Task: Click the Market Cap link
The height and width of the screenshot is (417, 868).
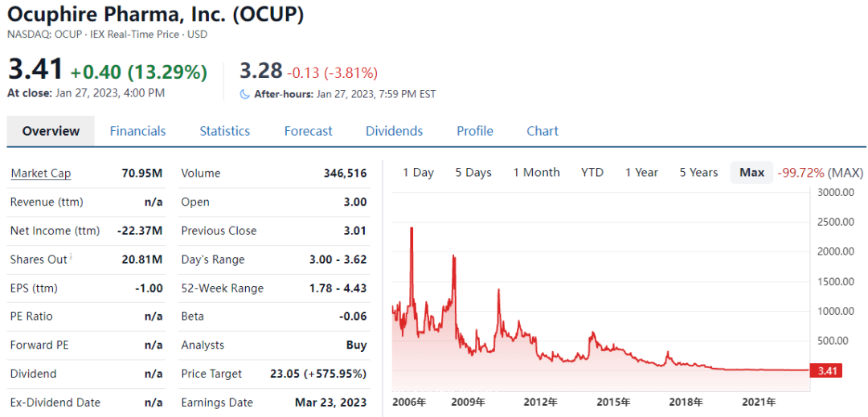Action: pyautogui.click(x=40, y=173)
